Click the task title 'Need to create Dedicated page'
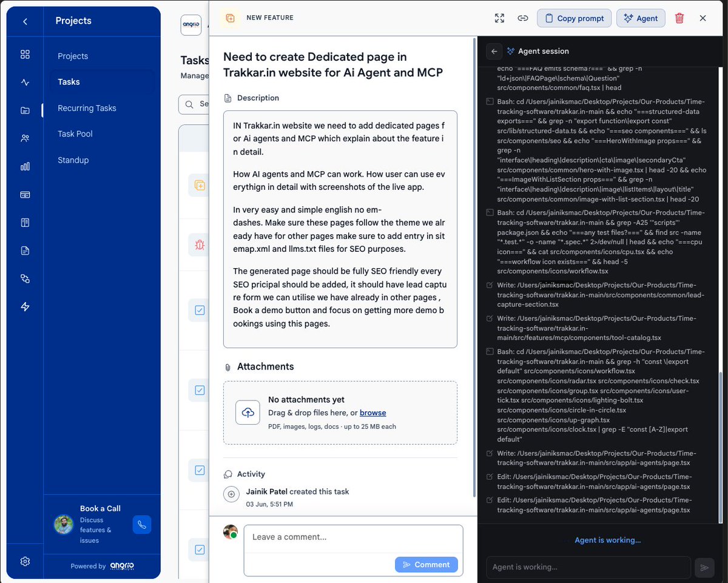The height and width of the screenshot is (583, 728). click(x=333, y=64)
